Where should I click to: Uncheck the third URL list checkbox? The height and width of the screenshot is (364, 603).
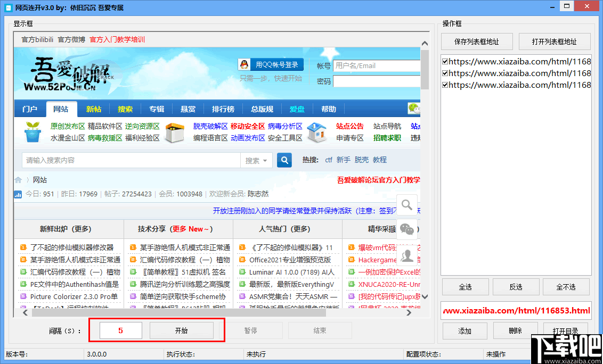(445, 85)
